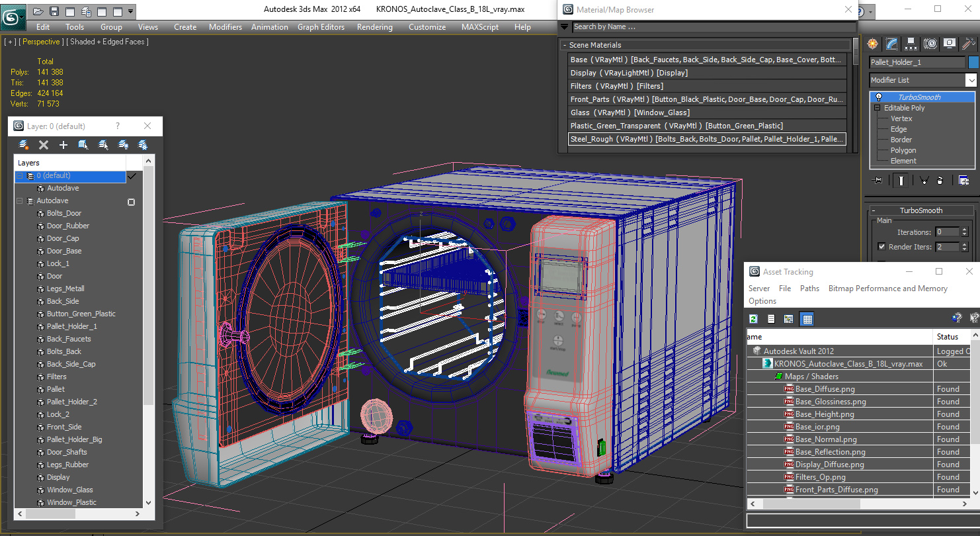980x536 pixels.
Task: Toggle TurboSmooth modifier lightbulb on/off
Action: pos(879,97)
